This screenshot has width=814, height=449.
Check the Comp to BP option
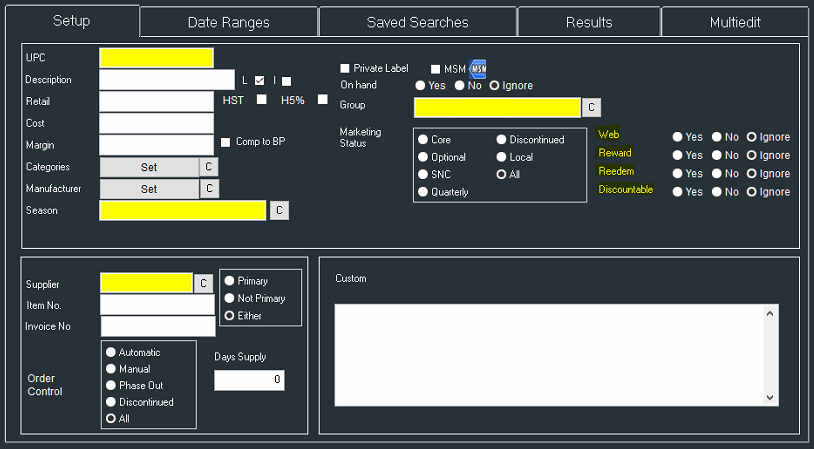[225, 142]
